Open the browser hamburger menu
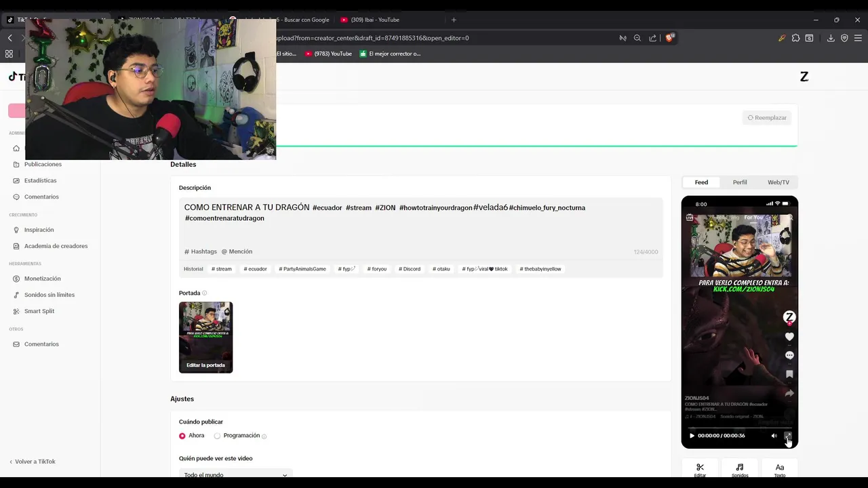This screenshot has height=488, width=868. point(858,38)
